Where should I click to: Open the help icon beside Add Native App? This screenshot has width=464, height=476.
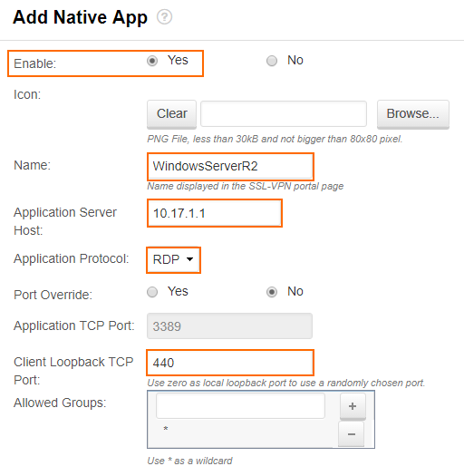pos(164,17)
